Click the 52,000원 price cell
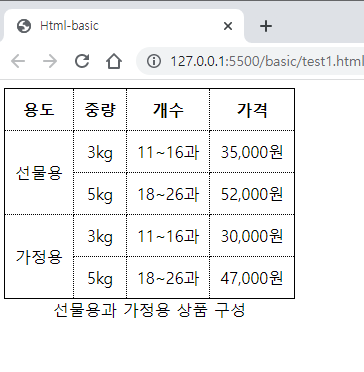Image resolution: width=364 pixels, height=372 pixels. [252, 194]
